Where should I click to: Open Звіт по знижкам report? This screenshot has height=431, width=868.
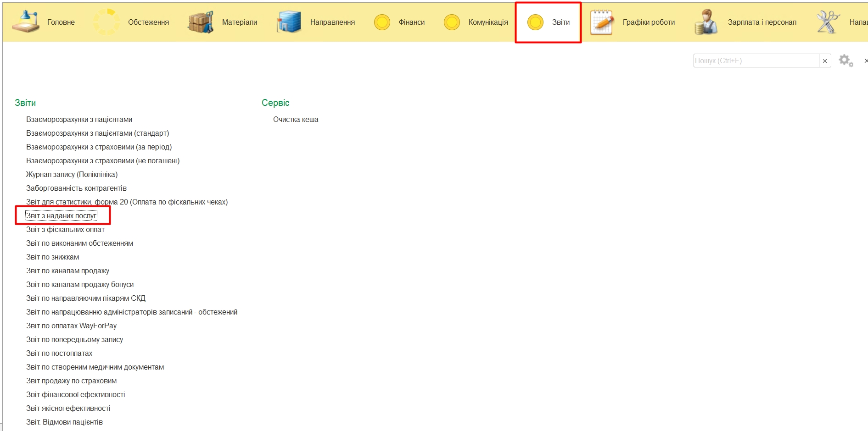coord(52,257)
